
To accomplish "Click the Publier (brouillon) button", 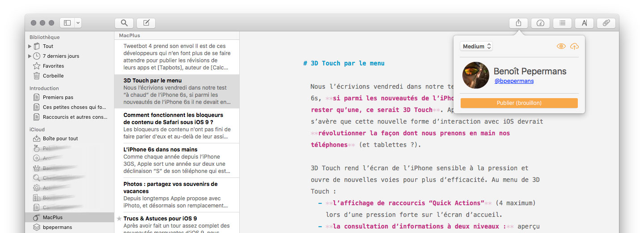I will coord(519,103).
